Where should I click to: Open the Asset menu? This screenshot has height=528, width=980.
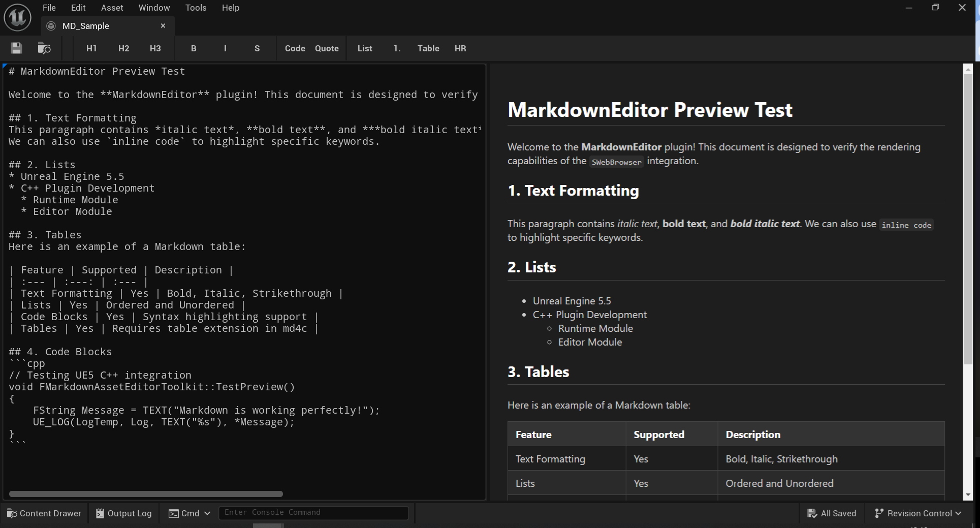tap(112, 8)
